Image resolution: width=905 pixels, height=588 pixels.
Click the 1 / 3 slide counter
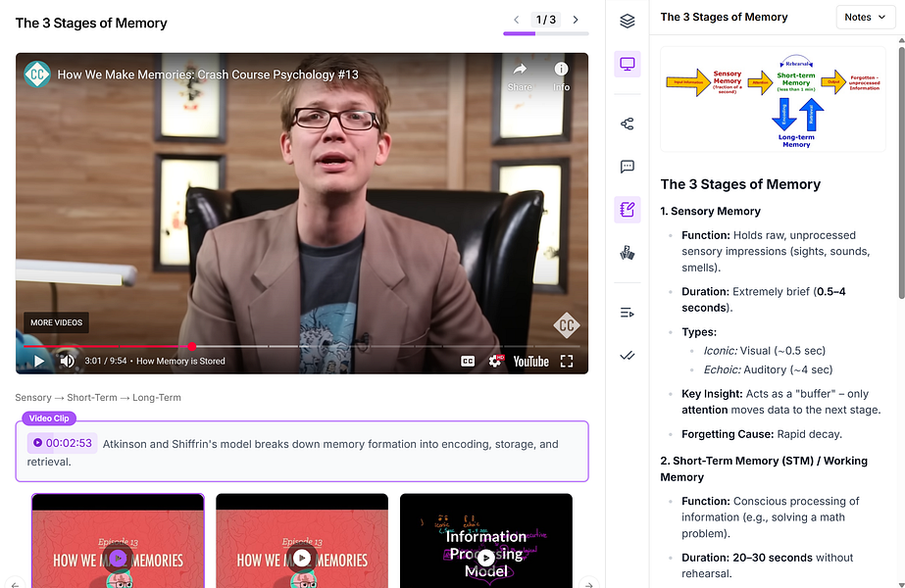pos(545,20)
